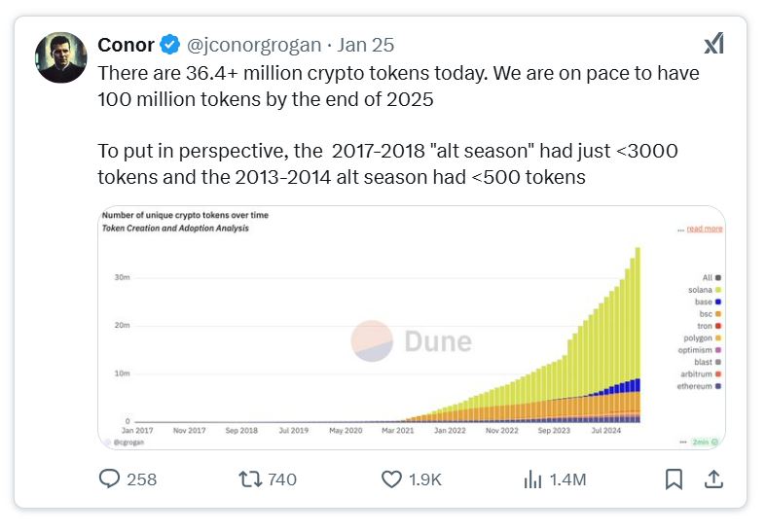Click the read more link
This screenshot has width=766, height=532.
coord(704,229)
